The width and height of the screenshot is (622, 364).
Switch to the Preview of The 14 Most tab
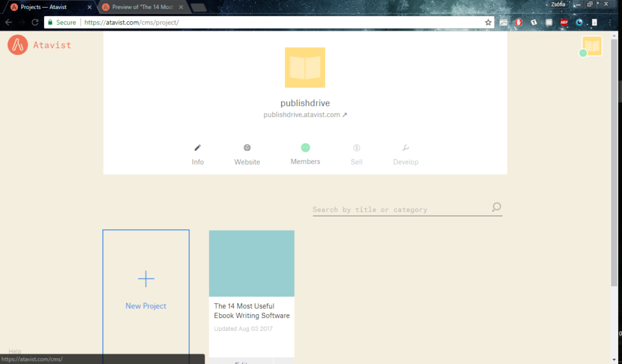pyautogui.click(x=142, y=7)
